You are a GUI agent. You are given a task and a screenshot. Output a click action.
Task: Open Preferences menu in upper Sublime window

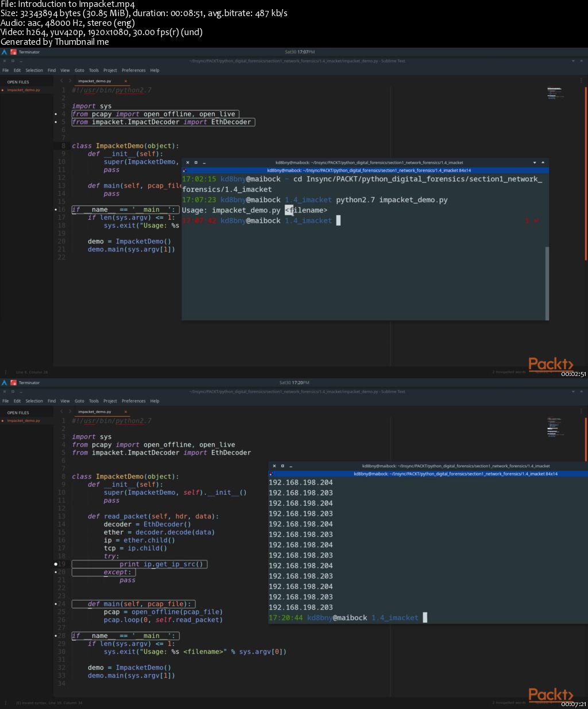(x=133, y=71)
